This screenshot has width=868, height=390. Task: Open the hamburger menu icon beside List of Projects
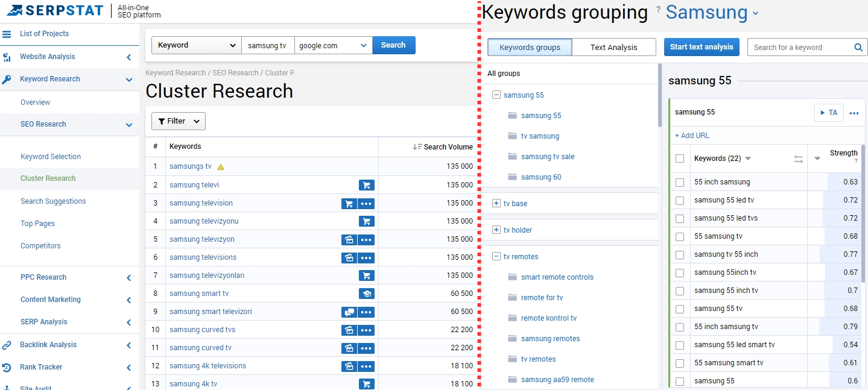(x=7, y=34)
